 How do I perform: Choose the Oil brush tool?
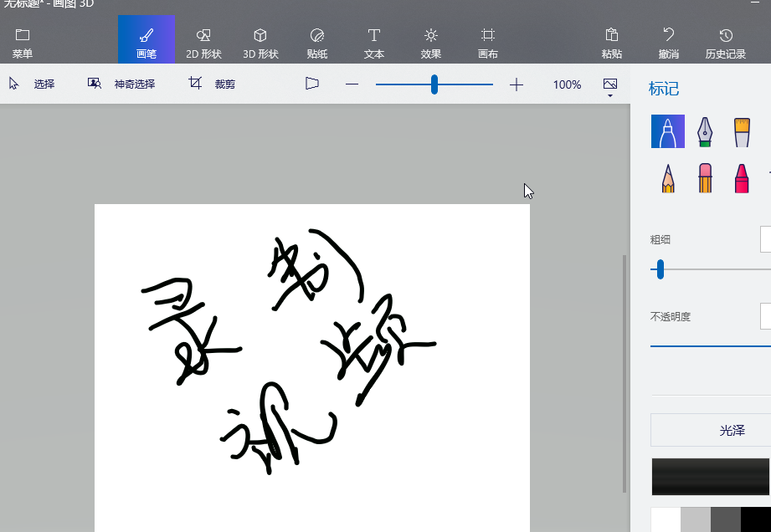[x=742, y=131]
